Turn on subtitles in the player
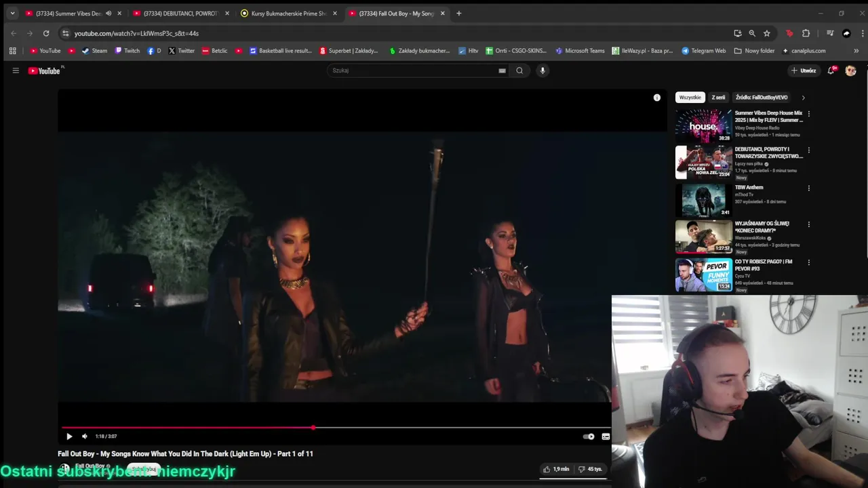Viewport: 868px width, 488px height. pyautogui.click(x=606, y=436)
